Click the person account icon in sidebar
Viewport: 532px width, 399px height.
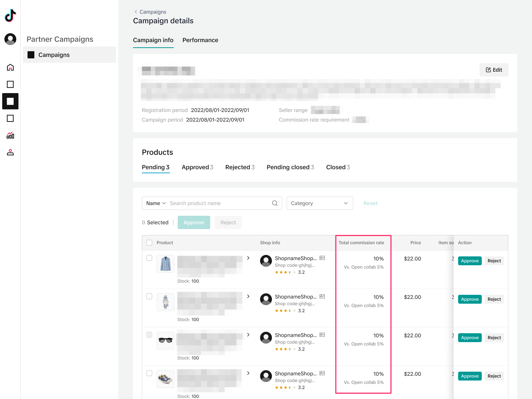coord(10,152)
